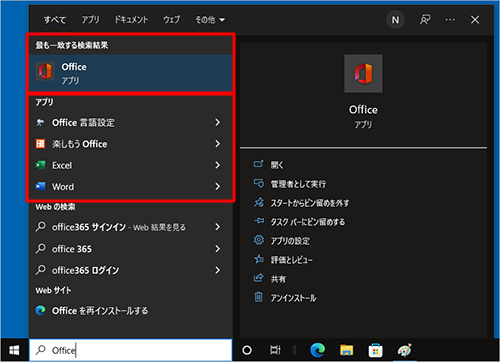
Task: Open the Paint app taskbar icon
Action: [x=404, y=350]
